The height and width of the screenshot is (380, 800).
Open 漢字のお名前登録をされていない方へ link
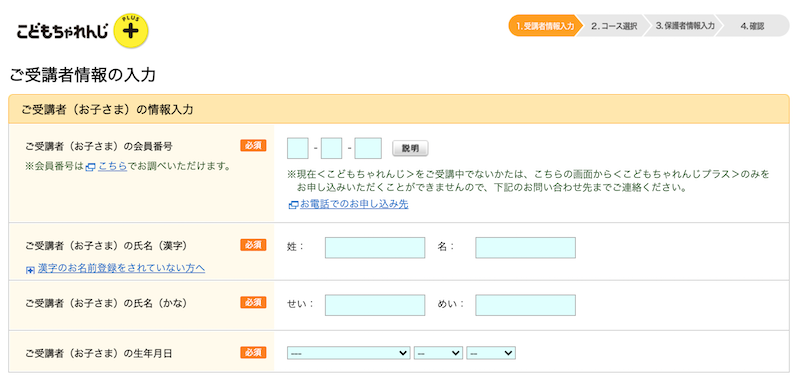[121, 268]
